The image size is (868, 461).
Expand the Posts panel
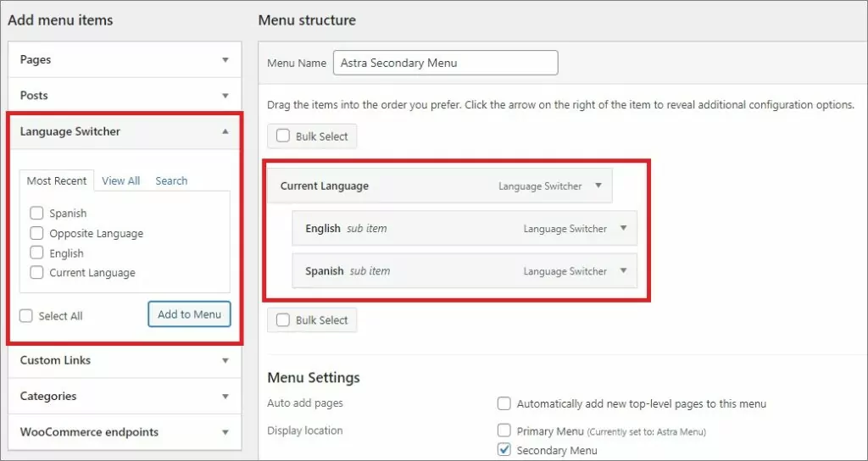[x=225, y=96]
